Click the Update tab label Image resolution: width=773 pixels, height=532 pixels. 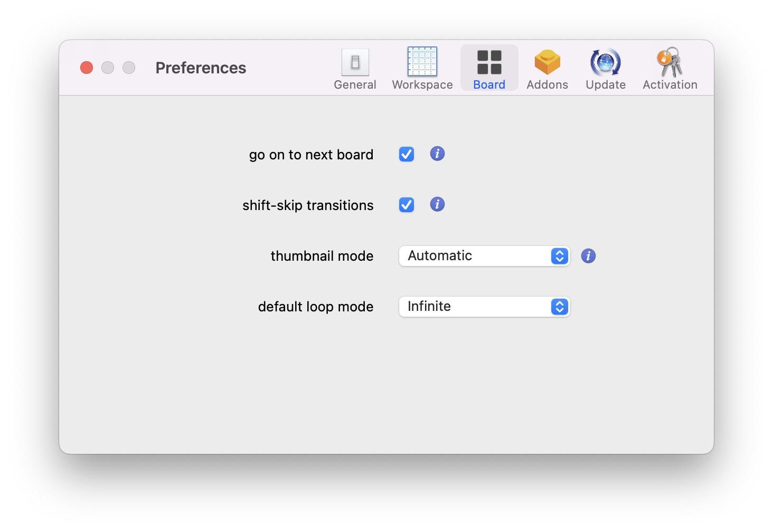click(x=605, y=85)
